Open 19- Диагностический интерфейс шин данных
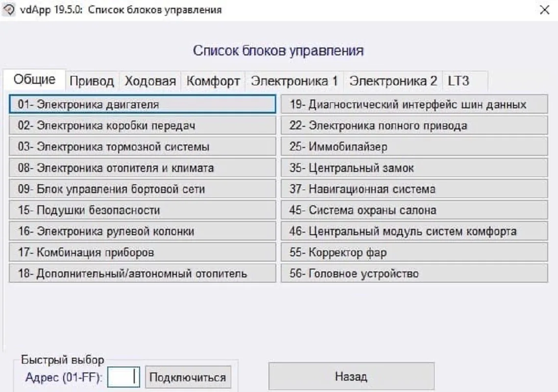558x392 pixels. click(x=414, y=104)
